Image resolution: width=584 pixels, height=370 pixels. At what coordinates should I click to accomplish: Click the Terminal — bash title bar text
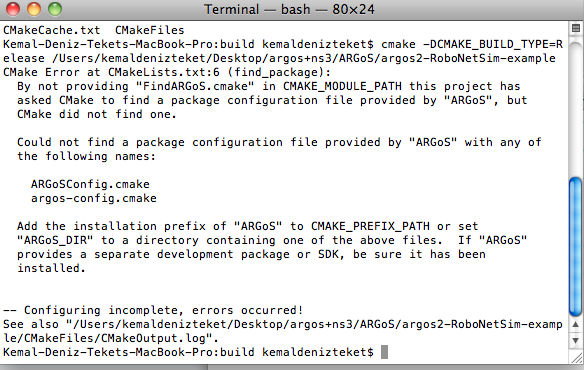289,9
